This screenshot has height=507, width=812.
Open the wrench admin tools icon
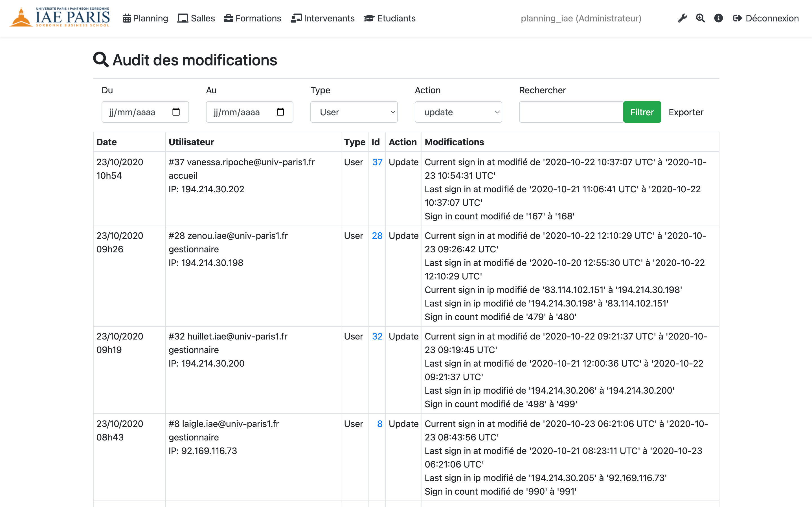pyautogui.click(x=682, y=18)
